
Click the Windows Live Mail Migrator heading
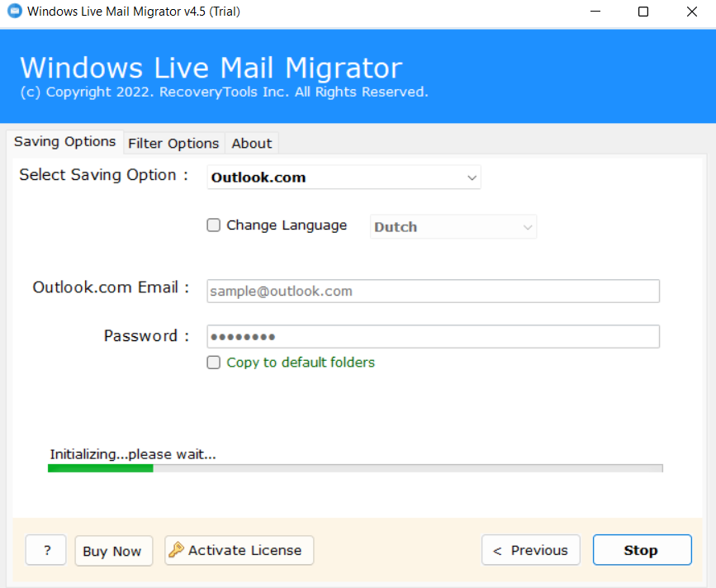point(211,68)
